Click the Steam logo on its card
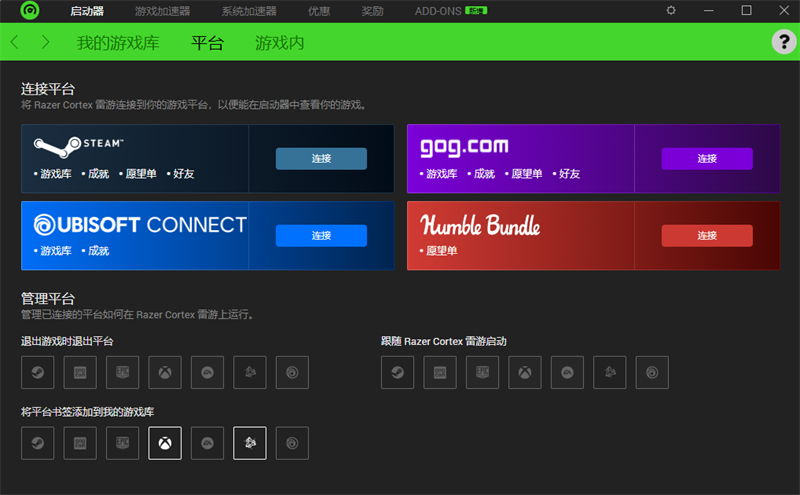The height and width of the screenshot is (495, 800). tap(79, 146)
